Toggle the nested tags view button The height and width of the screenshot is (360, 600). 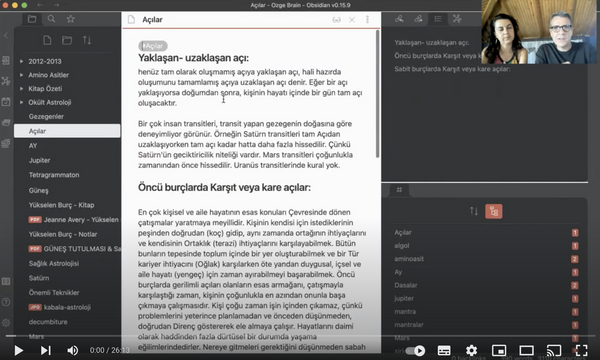coord(494,211)
